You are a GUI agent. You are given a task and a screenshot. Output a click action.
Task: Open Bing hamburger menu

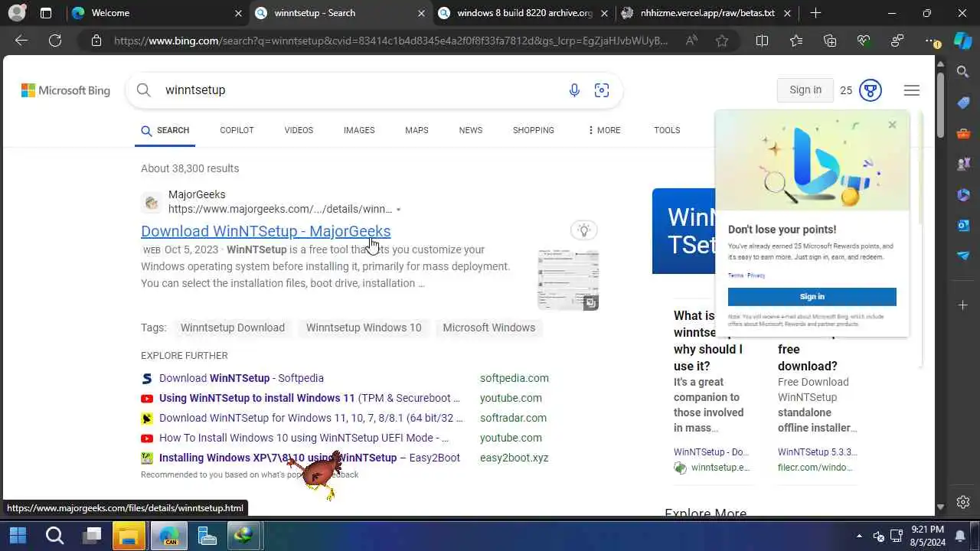[911, 90]
